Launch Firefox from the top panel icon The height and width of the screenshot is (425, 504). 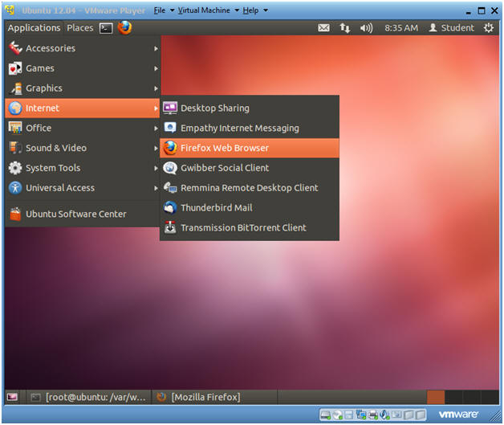tap(124, 27)
